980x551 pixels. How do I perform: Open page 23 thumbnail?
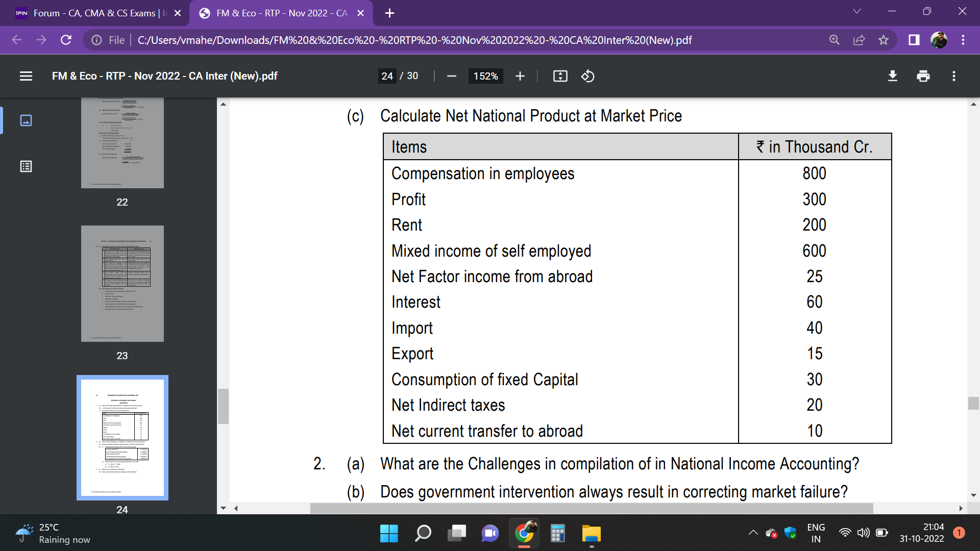pyautogui.click(x=122, y=284)
